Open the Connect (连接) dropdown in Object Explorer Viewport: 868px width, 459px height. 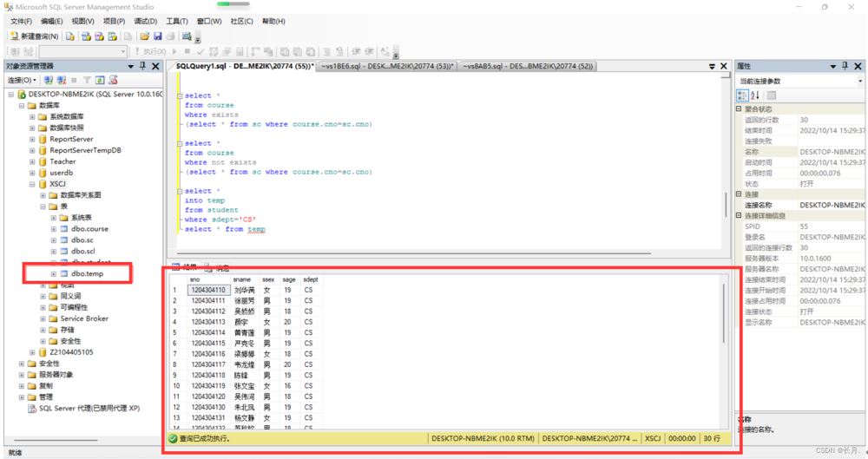pos(21,80)
